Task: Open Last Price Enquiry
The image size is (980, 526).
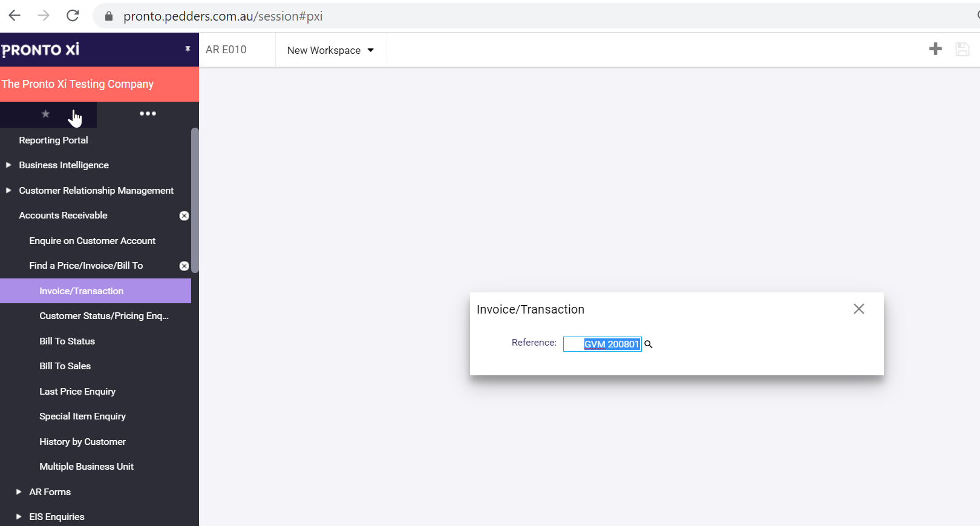Action: pyautogui.click(x=77, y=392)
